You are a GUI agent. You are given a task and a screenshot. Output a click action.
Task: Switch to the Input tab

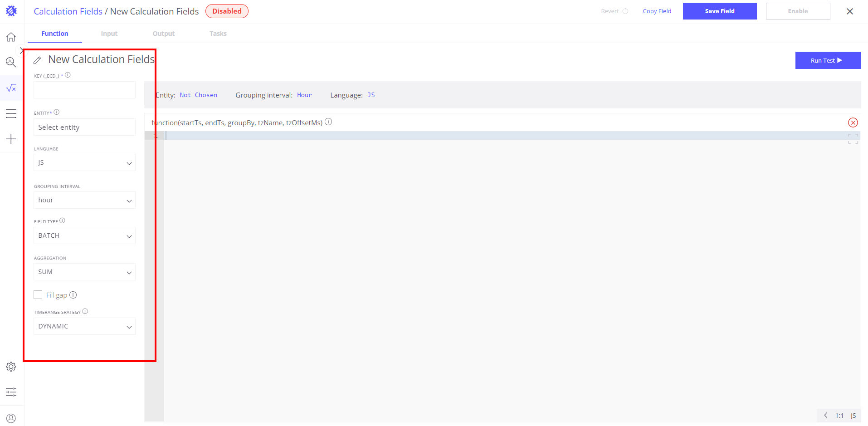pos(109,34)
